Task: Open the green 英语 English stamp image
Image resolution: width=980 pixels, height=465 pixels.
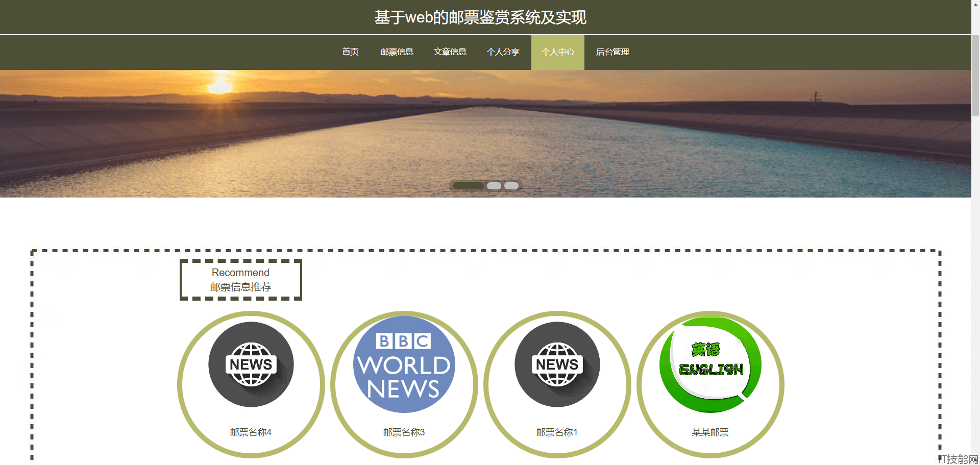Action: pos(710,364)
